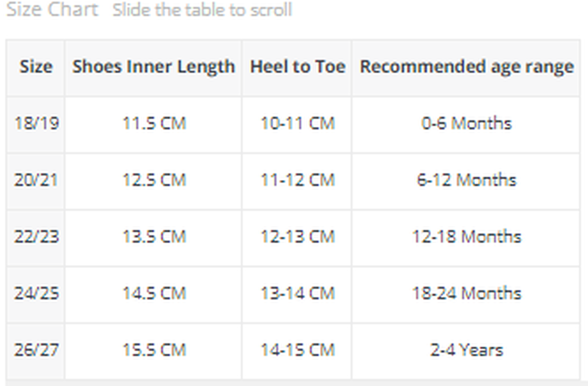Screen dimensions: 588x386
Task: Click the 10-11 CM heel to toe cell
Action: point(297,124)
